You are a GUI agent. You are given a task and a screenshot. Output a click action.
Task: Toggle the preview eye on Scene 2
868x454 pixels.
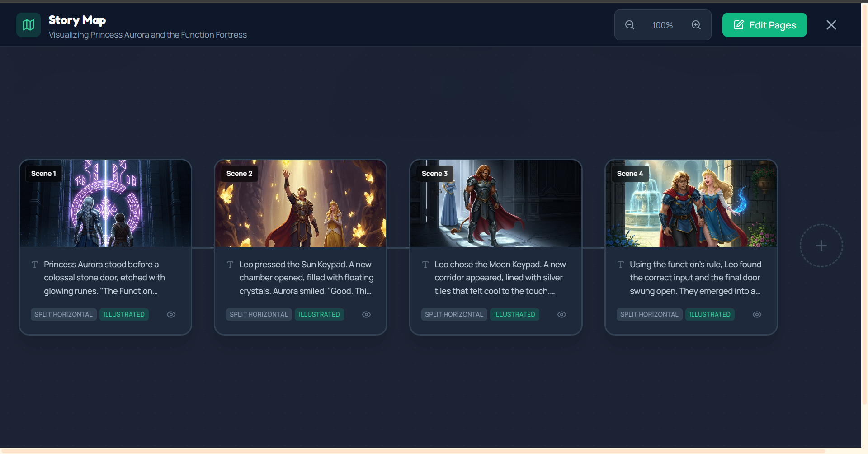coord(366,314)
